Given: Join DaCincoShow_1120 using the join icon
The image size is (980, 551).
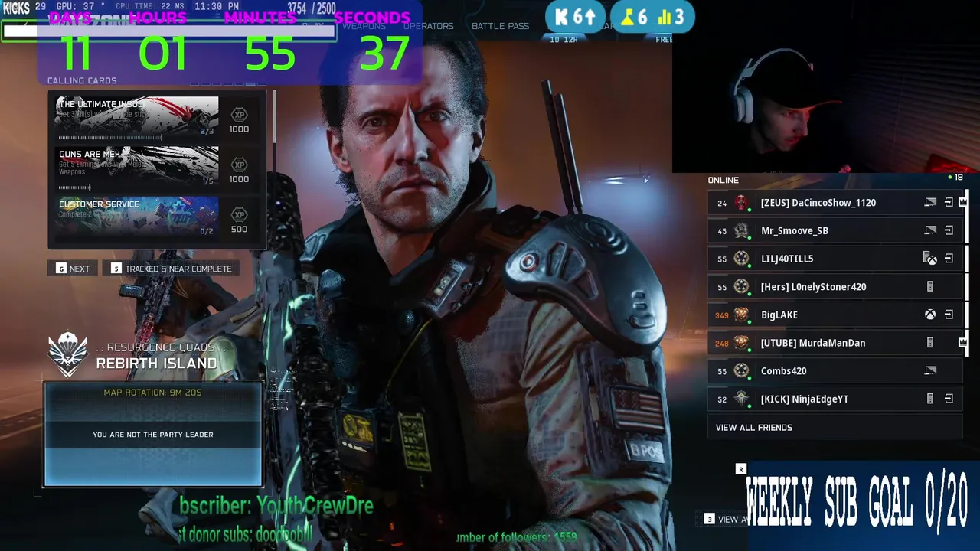Looking at the screenshot, I should coord(949,203).
